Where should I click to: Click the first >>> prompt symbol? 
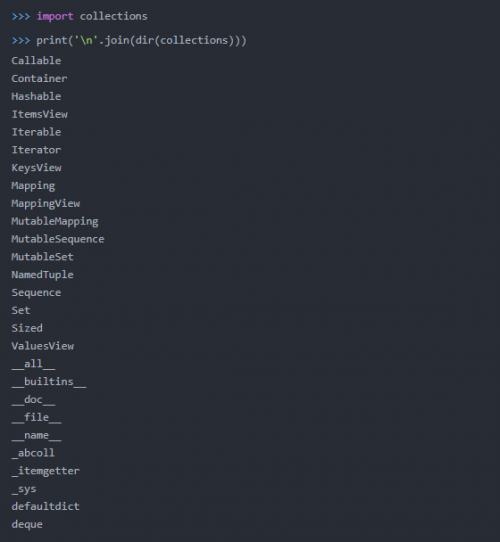tap(21, 17)
